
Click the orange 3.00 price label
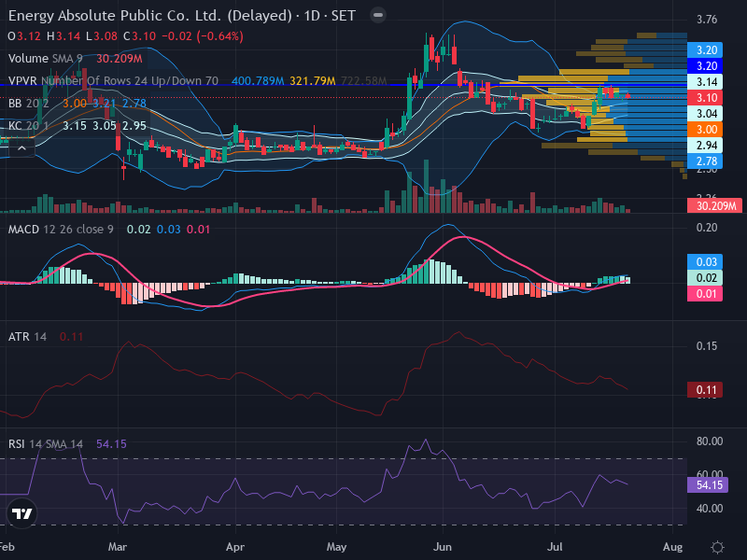705,130
